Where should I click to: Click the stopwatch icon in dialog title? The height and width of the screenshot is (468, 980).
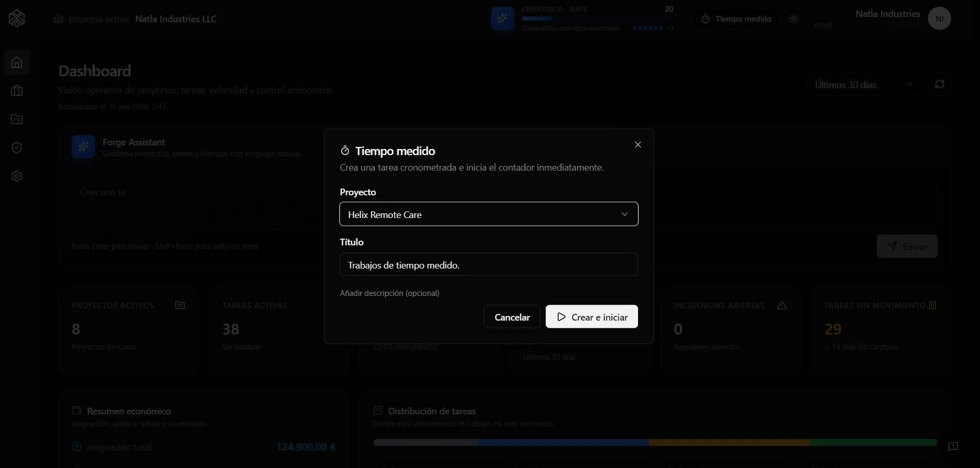(345, 151)
